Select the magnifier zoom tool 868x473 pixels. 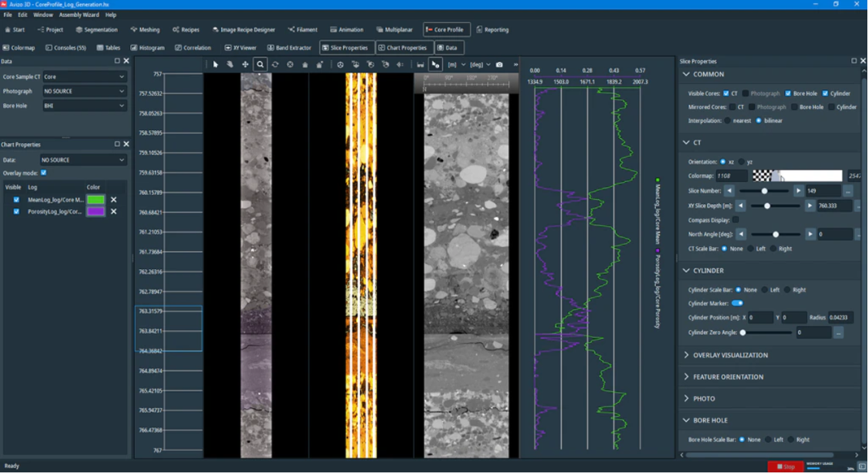260,64
